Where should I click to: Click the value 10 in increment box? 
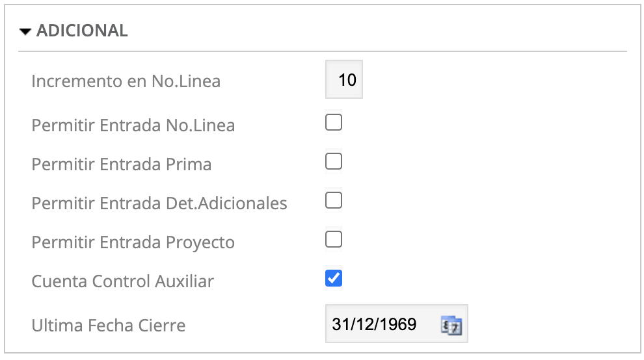click(347, 80)
